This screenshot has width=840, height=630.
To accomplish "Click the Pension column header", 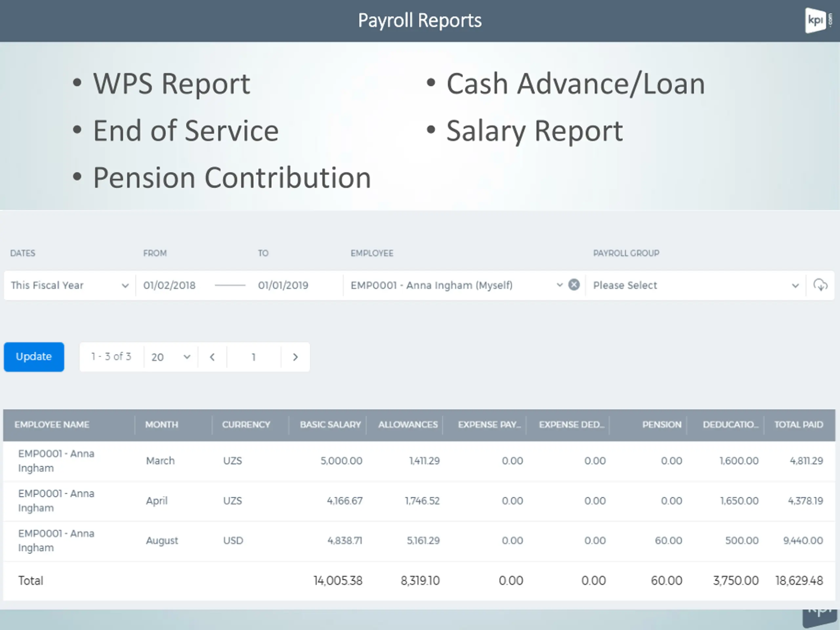I will (x=661, y=425).
